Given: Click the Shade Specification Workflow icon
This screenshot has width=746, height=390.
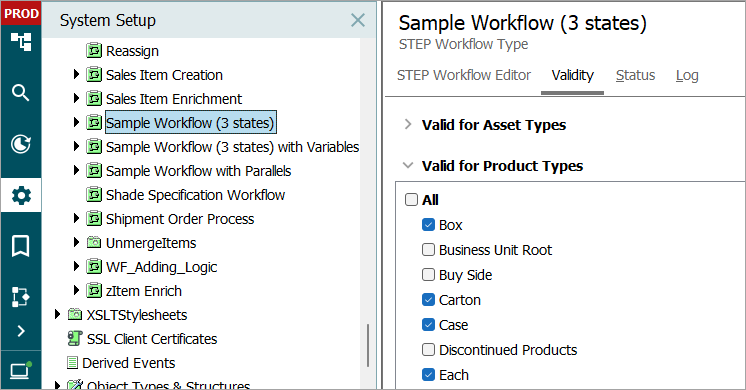Looking at the screenshot, I should click(94, 195).
